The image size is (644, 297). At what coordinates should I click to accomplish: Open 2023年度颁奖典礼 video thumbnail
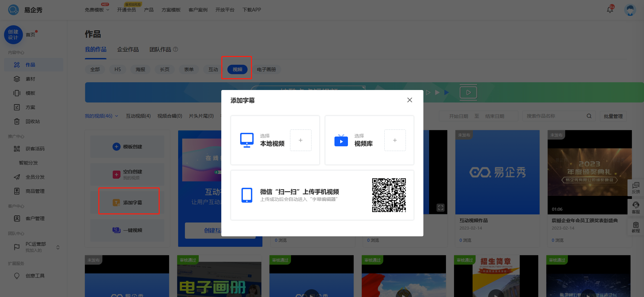589,172
